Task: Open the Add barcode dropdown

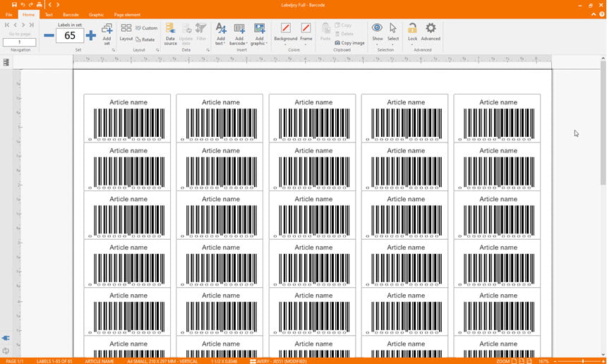Action: click(239, 34)
